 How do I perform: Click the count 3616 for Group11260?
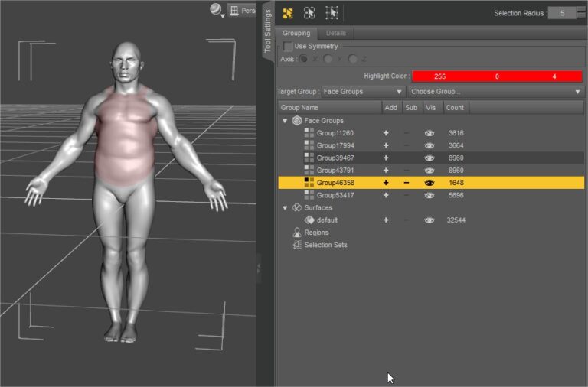[456, 133]
